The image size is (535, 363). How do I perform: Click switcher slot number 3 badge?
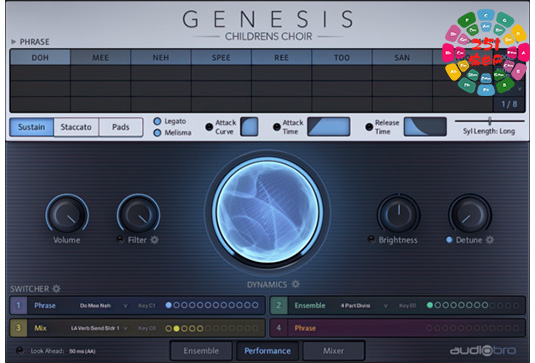18,328
